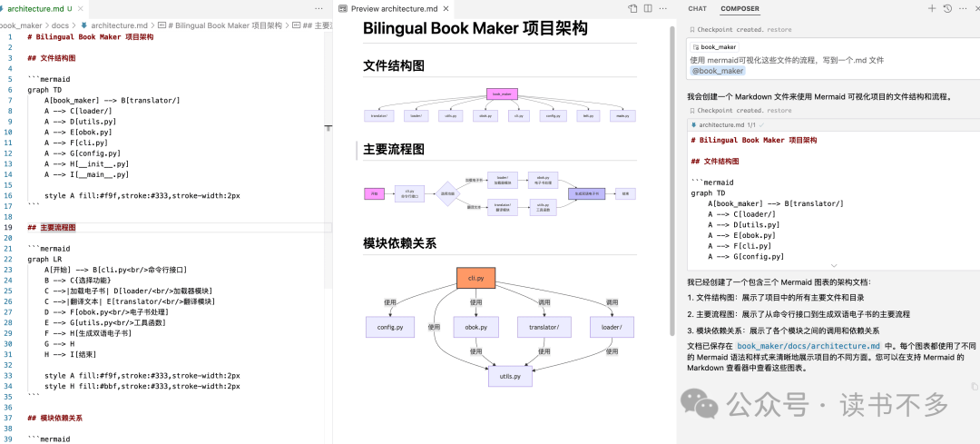Click the first restore checkpoint link

pos(779,29)
